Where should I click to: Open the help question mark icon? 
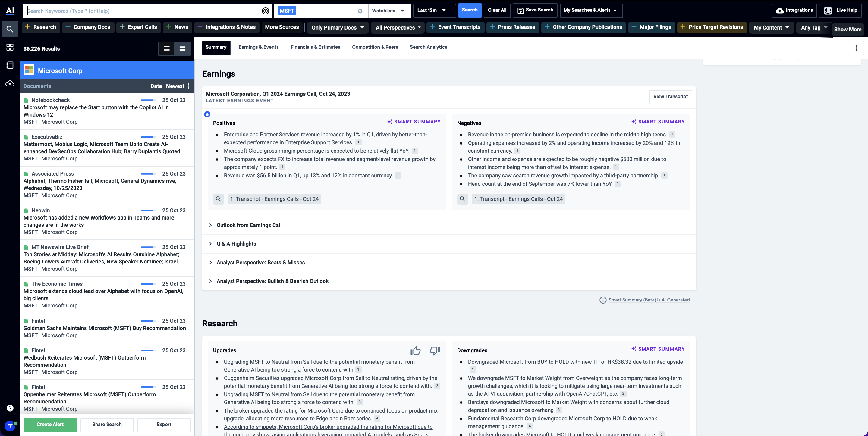(10, 408)
